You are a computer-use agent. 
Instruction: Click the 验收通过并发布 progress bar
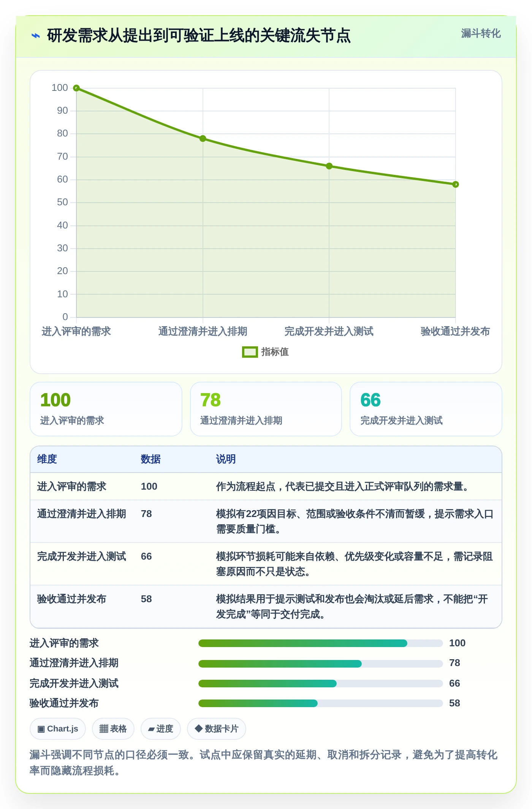[321, 703]
